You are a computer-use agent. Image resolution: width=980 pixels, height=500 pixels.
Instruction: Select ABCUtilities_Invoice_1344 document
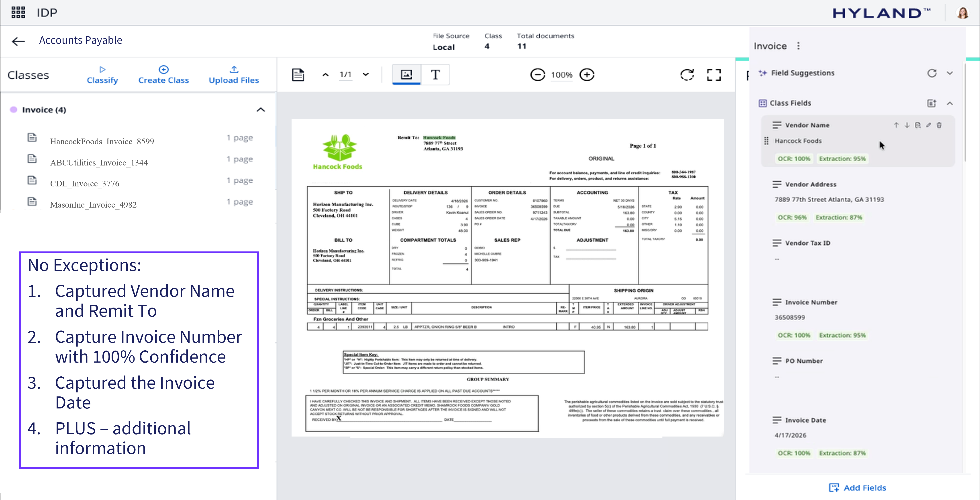point(99,163)
